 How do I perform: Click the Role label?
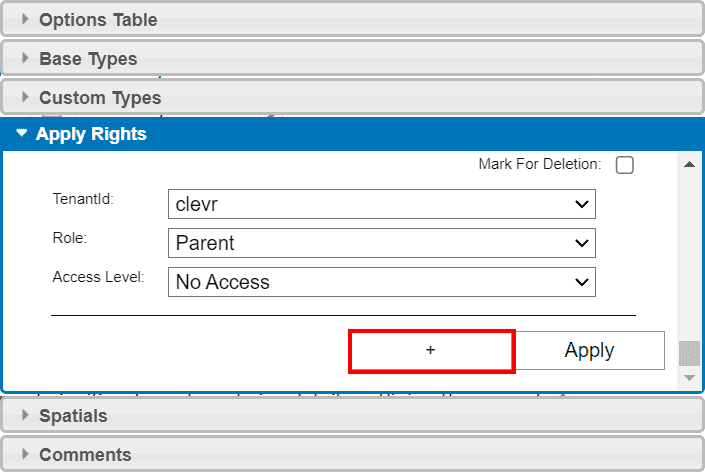point(70,238)
